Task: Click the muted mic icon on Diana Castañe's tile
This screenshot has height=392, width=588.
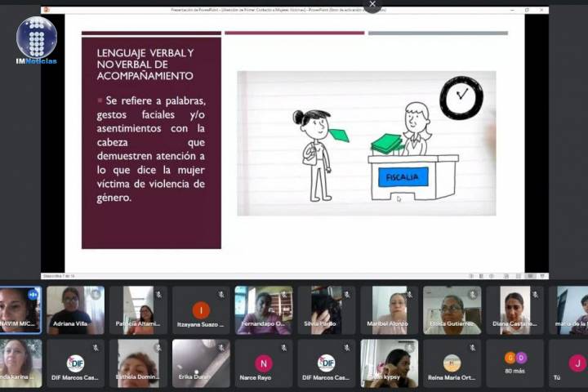Action: click(x=535, y=294)
